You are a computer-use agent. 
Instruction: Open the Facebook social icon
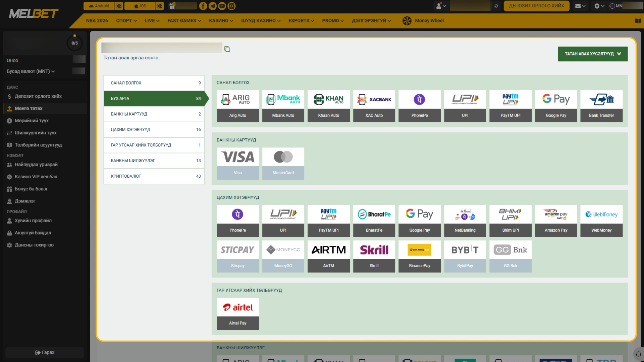(203, 6)
